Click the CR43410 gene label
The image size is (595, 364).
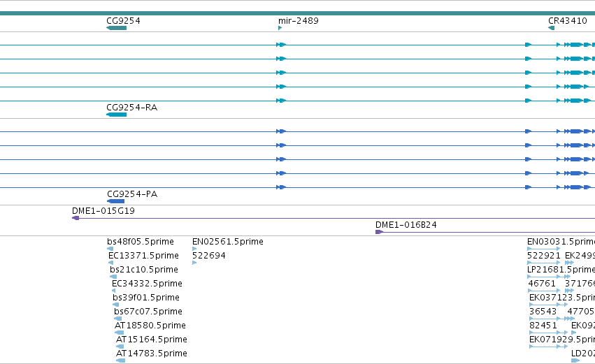point(568,21)
